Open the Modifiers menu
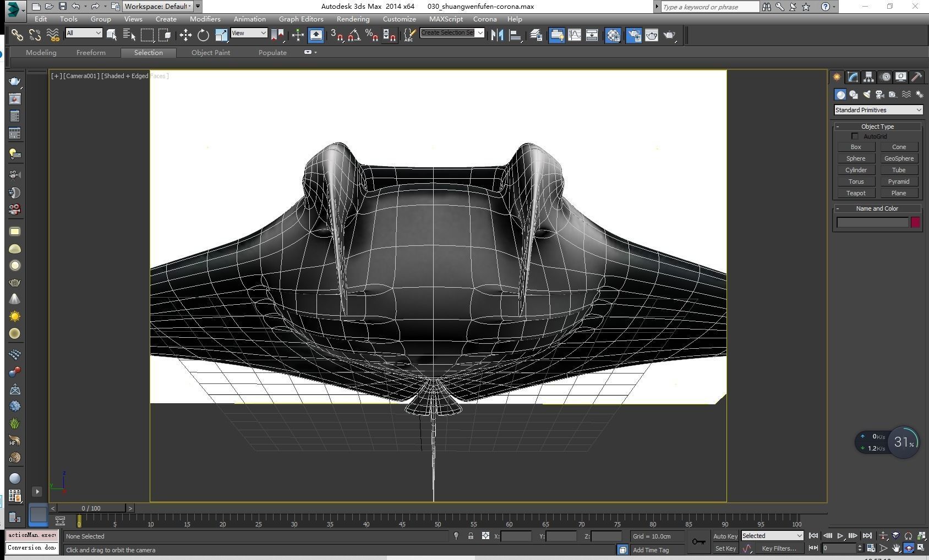This screenshot has width=929, height=560. pos(205,19)
